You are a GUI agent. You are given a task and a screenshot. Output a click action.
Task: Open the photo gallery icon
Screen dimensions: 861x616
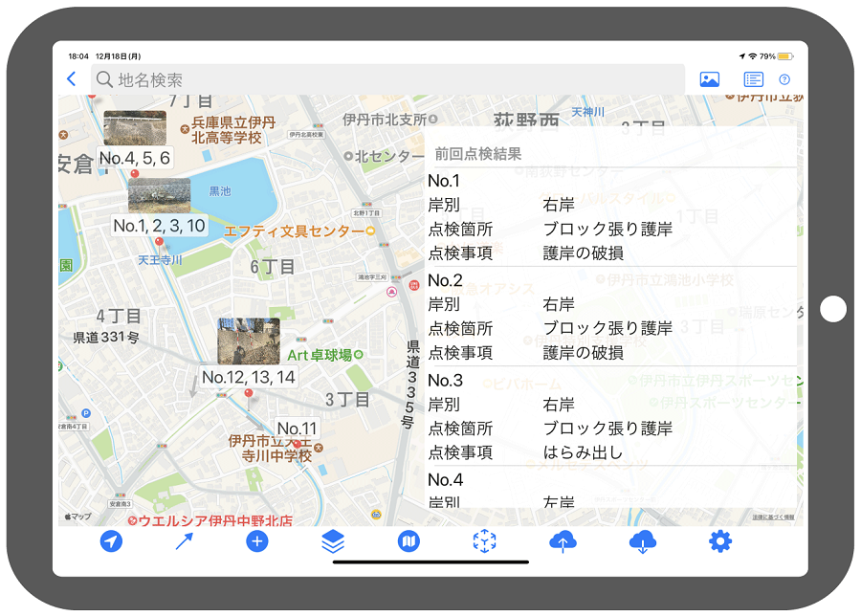pos(709,80)
